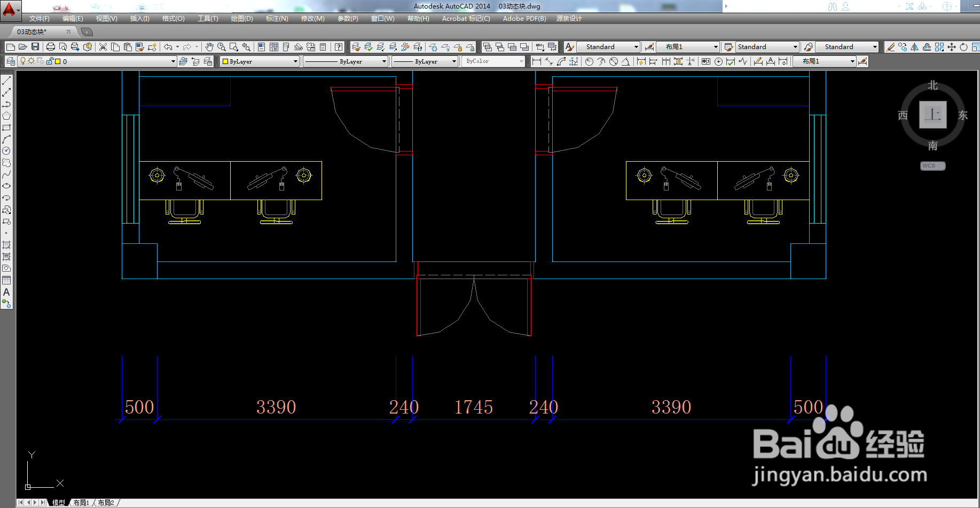Screen dimensions: 980x508
Task: Select the Ellipse draw tool
Action: pos(6,186)
